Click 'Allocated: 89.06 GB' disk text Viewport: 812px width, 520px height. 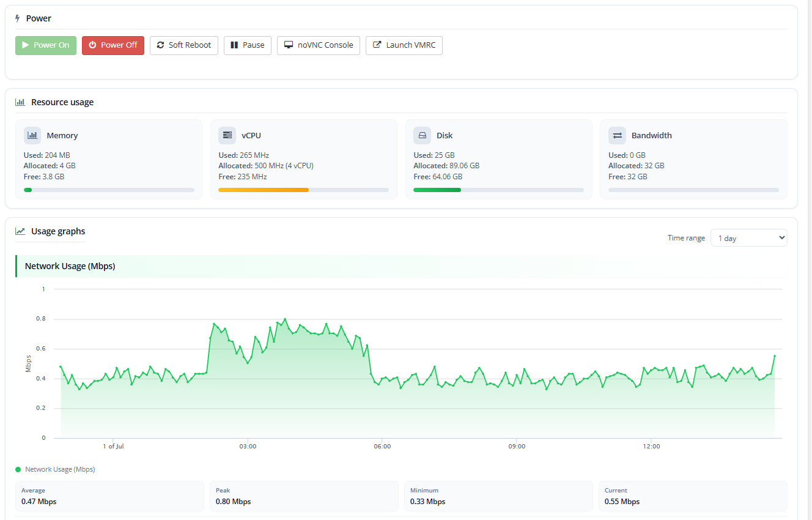coord(446,166)
